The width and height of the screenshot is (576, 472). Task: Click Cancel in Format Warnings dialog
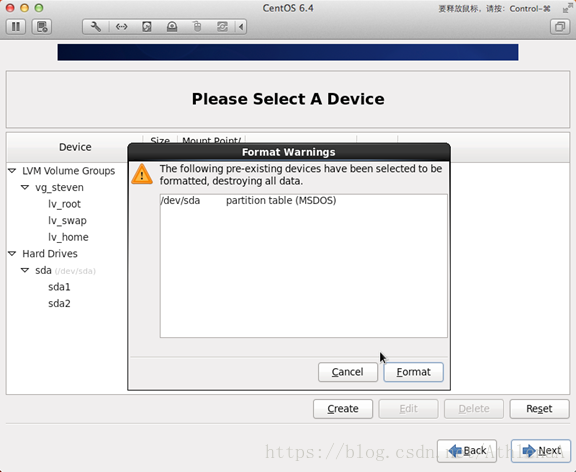[348, 372]
